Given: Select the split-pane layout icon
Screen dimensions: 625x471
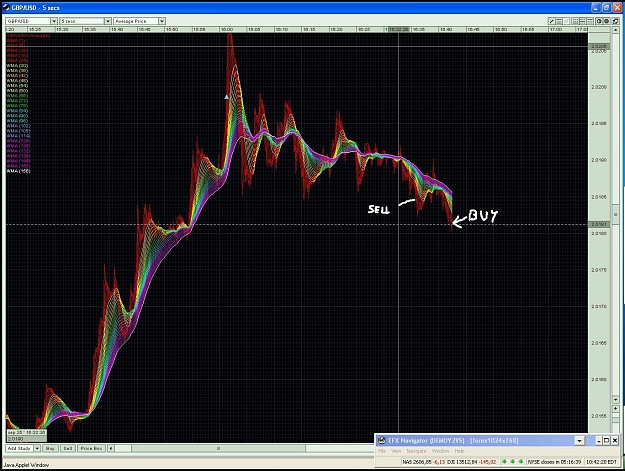Looking at the screenshot, I should (x=583, y=21).
